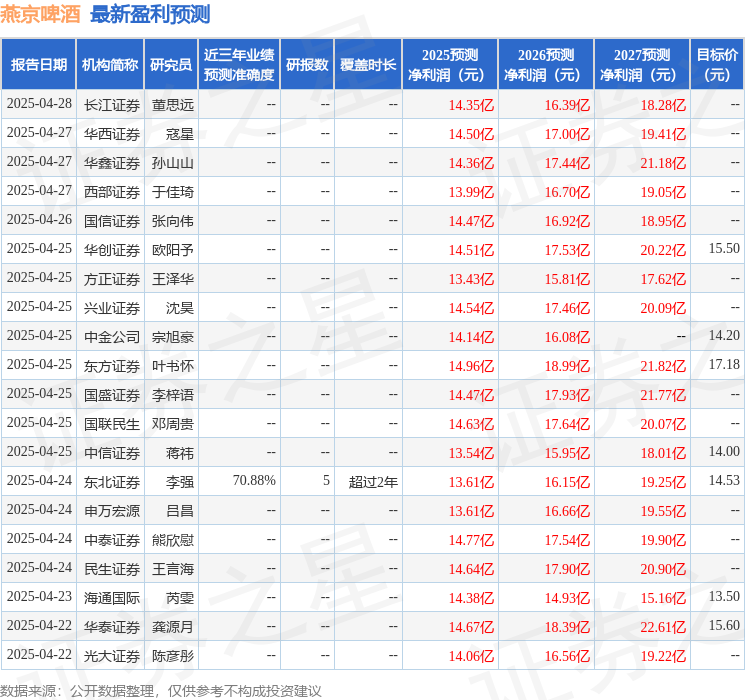The image size is (745, 700).
Task: Click the 报告日期 column header
Action: 38,65
